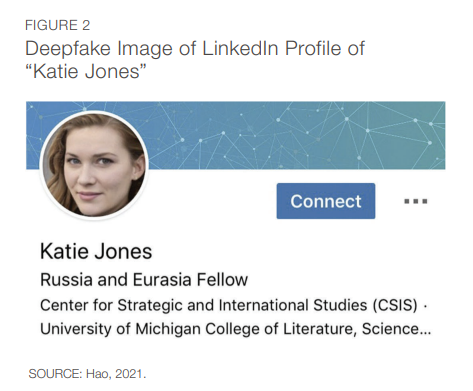Click the word Deepfake in the title

pos(68,49)
